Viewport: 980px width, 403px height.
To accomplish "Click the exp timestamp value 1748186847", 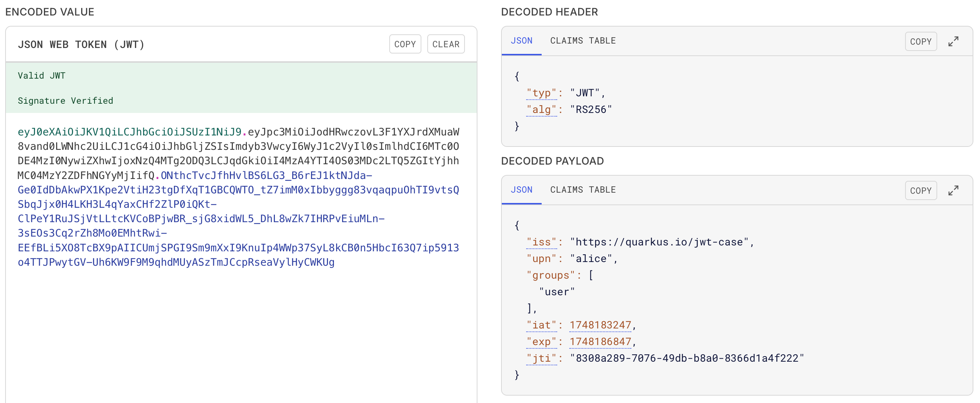I will (x=600, y=342).
